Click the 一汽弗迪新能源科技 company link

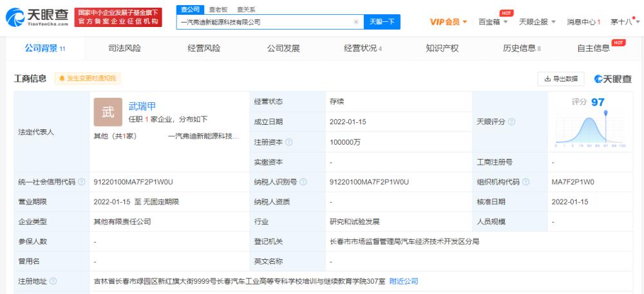coord(204,136)
